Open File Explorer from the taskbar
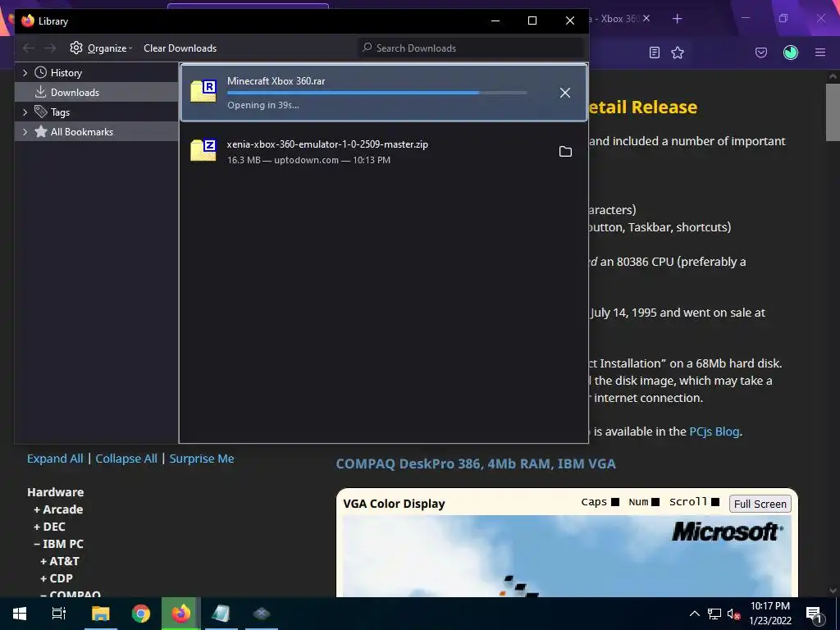Viewport: 840px width, 630px height. coord(100,614)
